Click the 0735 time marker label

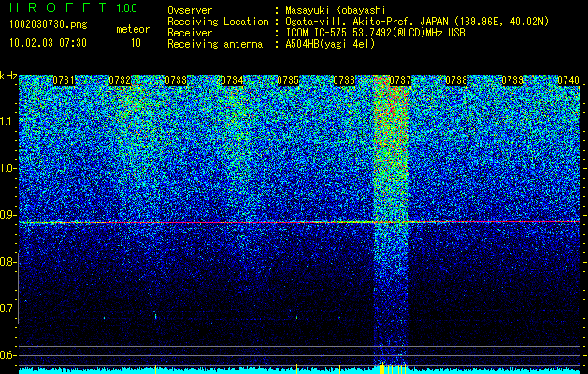(288, 80)
